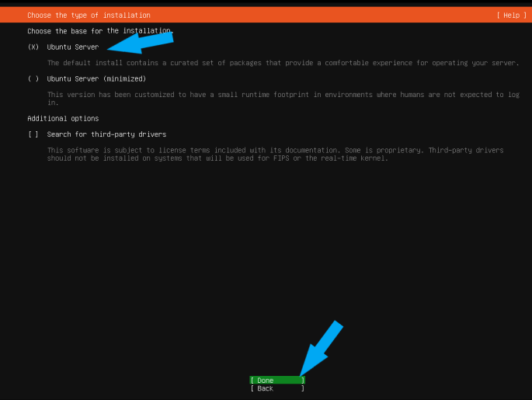
Task: Click the 'Additional options' heading
Action: pyautogui.click(x=63, y=118)
